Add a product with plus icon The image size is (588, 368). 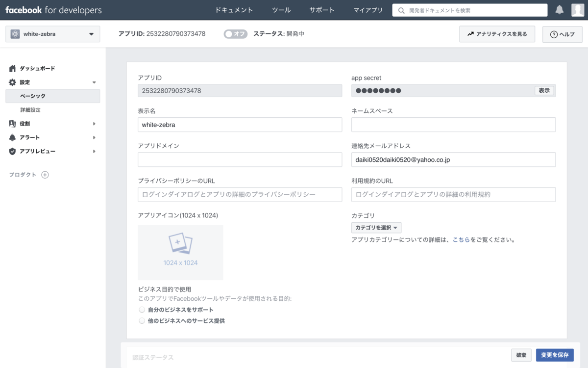pos(45,175)
